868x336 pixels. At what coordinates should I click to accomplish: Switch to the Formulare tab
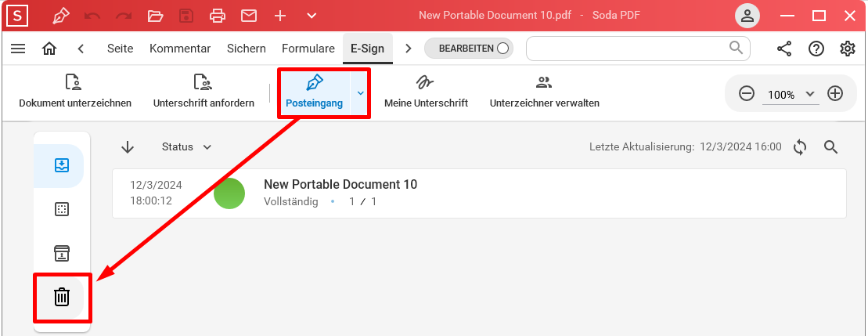tap(308, 49)
